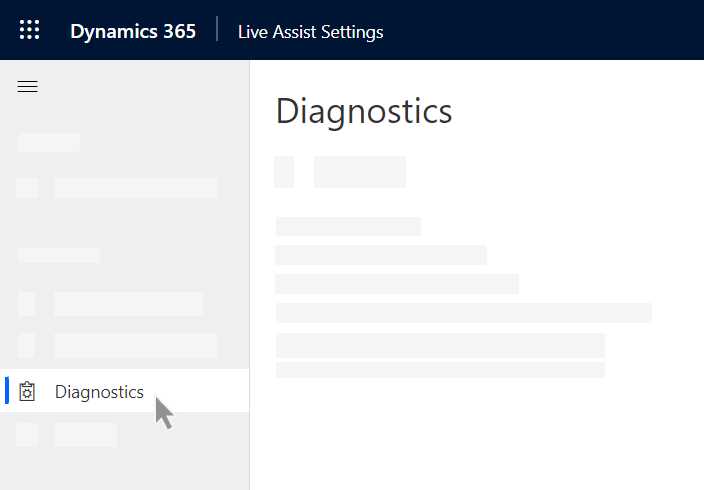Select the Diagnostics item in the sidebar
Image resolution: width=704 pixels, height=490 pixels.
point(124,391)
